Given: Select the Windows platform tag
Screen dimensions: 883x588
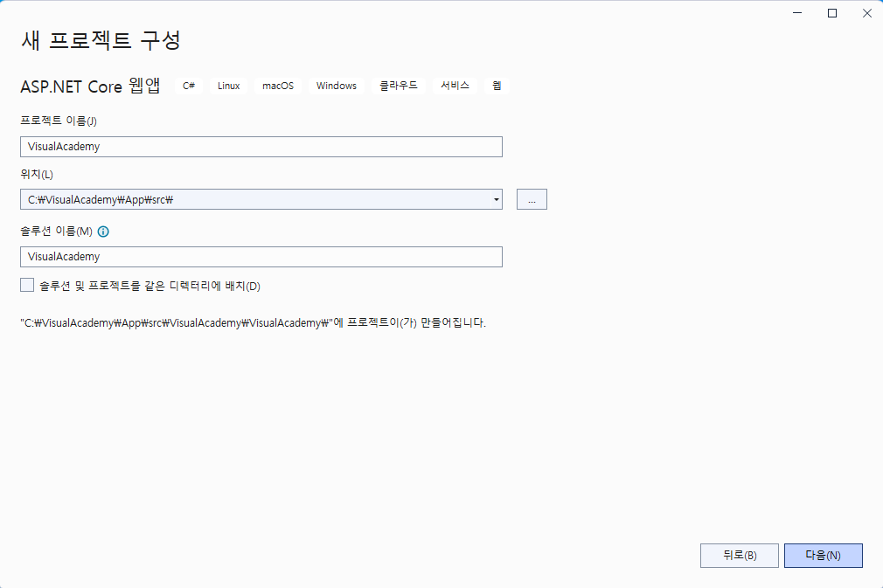Looking at the screenshot, I should point(337,86).
